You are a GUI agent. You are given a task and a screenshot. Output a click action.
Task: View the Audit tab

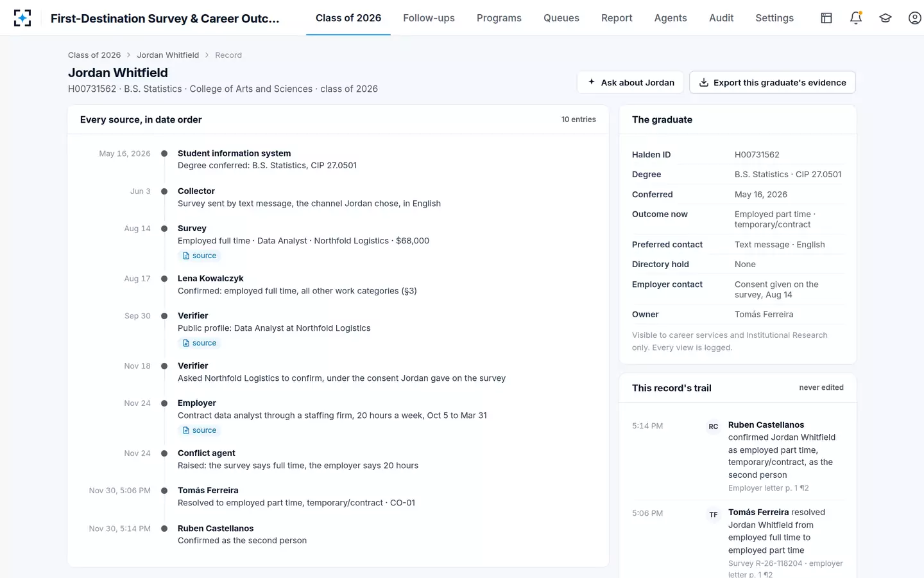pos(721,18)
